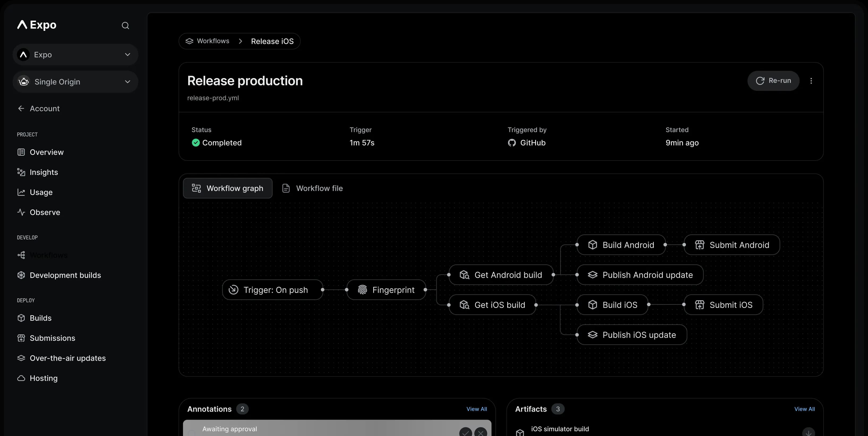Click View All in Annotations

pos(476,409)
